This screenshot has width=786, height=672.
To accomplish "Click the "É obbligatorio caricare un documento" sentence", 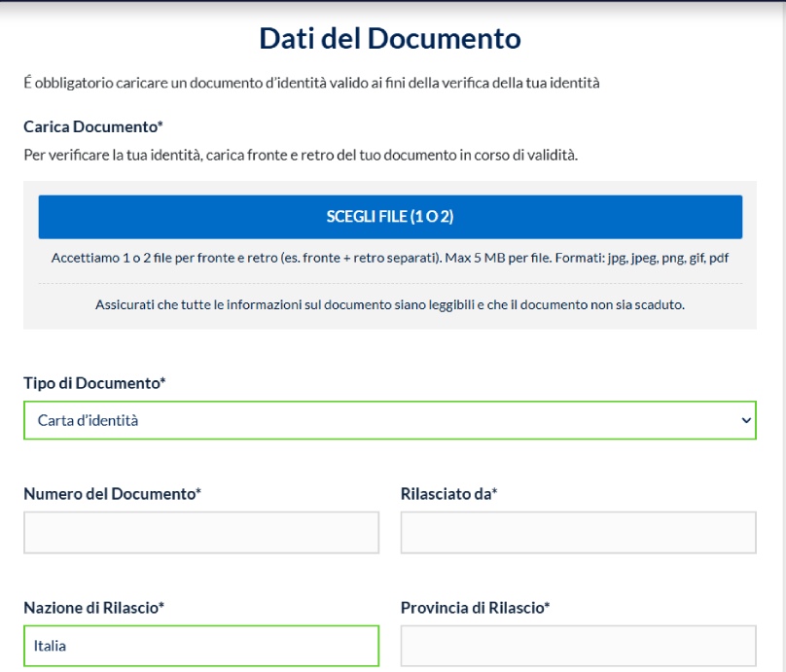I will coord(311,84).
